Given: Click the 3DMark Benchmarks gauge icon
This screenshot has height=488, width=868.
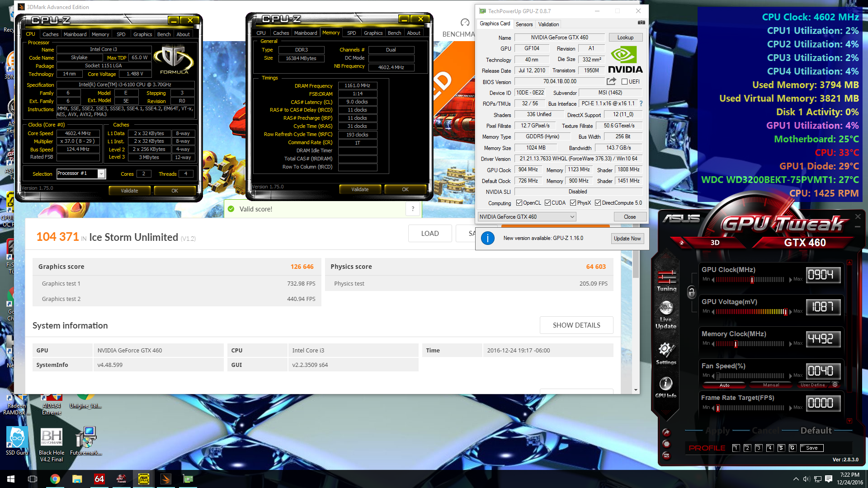Looking at the screenshot, I should point(465,23).
